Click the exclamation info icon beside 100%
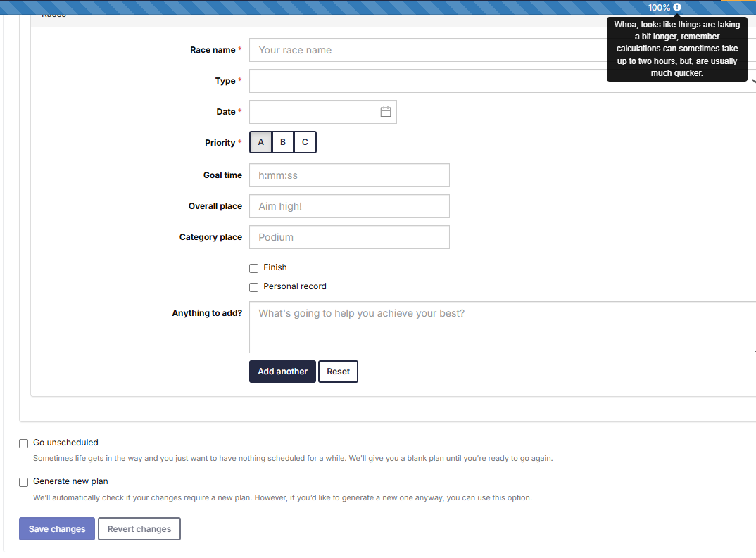 click(x=677, y=7)
